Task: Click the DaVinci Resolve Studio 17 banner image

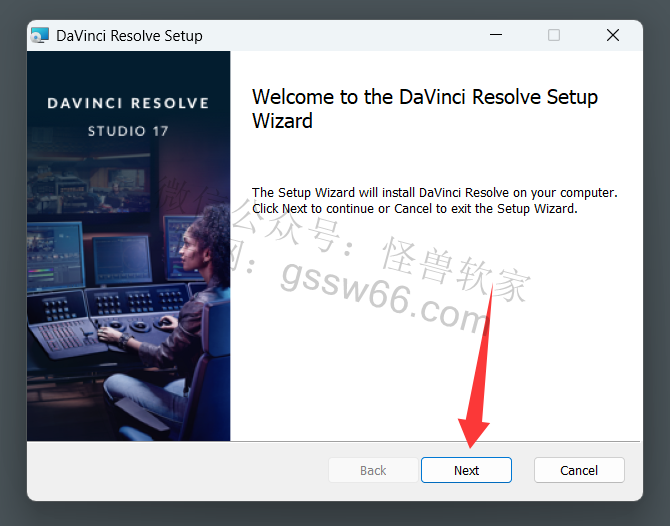Action: tap(129, 246)
